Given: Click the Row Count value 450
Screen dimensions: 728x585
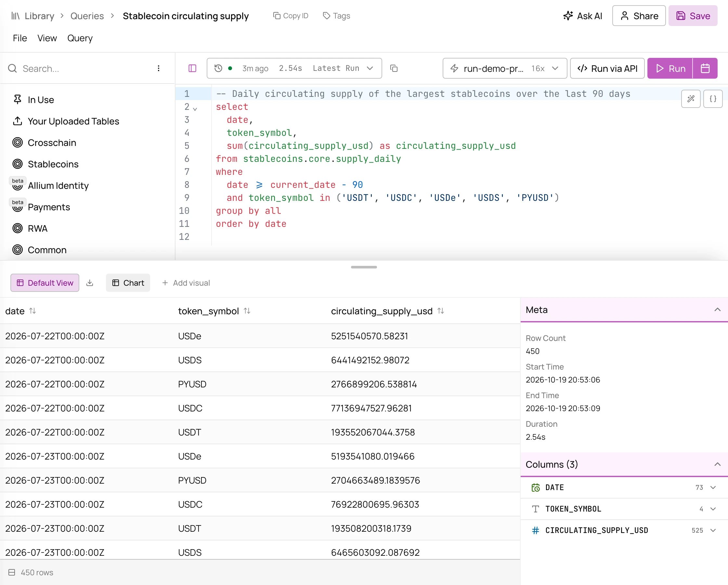Looking at the screenshot, I should click(532, 351).
